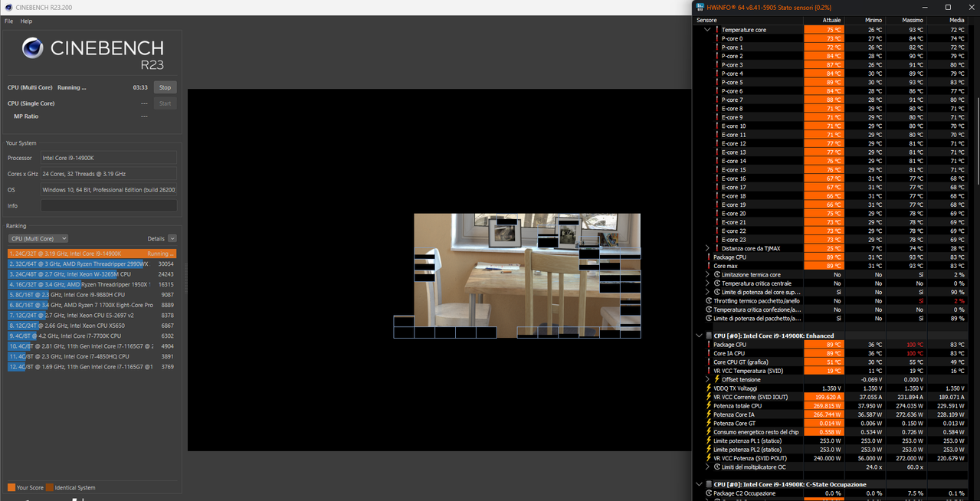Click the orange Your Score legend swatch
This screenshot has width=980, height=501.
point(11,487)
